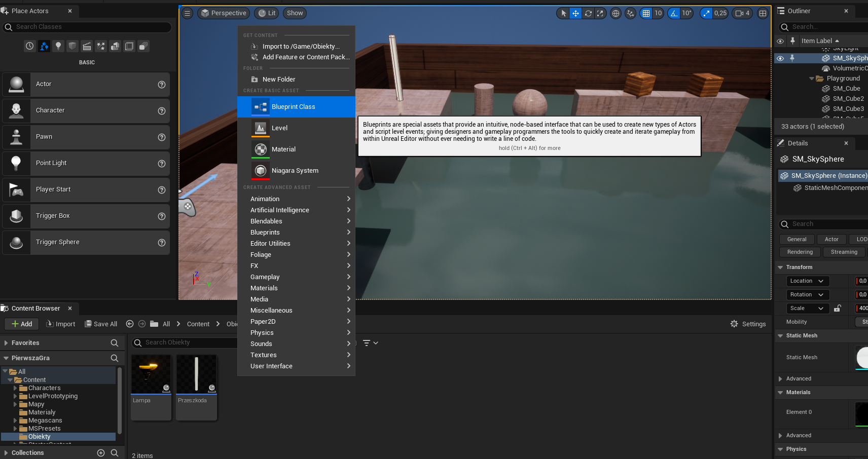Screen dimensions: 868x459
Task: Select the Lampa asset thumbnail
Action: pos(151,375)
